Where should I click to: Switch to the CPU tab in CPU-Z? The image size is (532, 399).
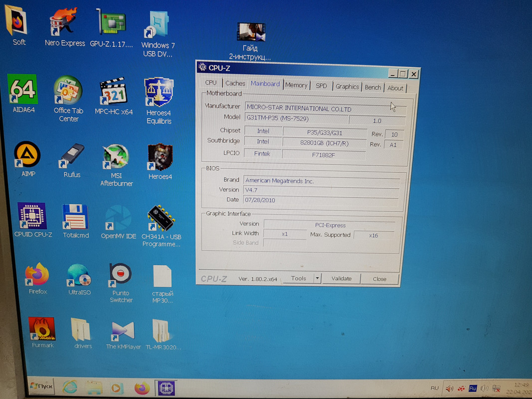211,82
